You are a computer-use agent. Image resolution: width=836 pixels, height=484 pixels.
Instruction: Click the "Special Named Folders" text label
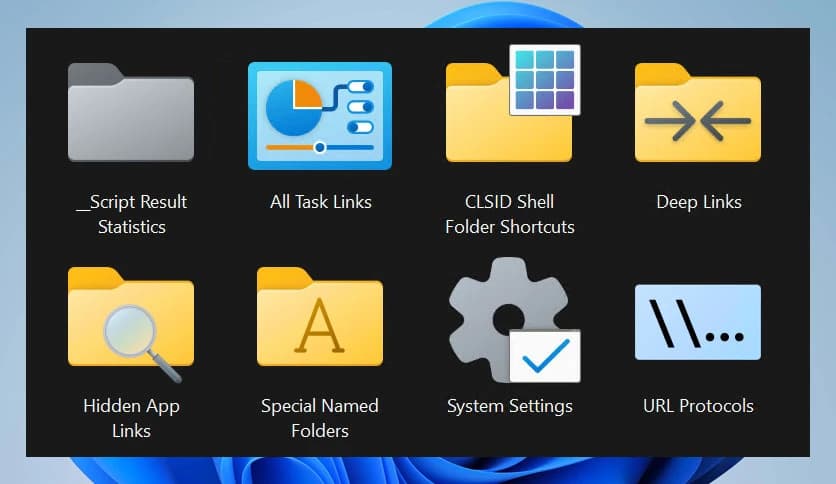click(x=320, y=418)
